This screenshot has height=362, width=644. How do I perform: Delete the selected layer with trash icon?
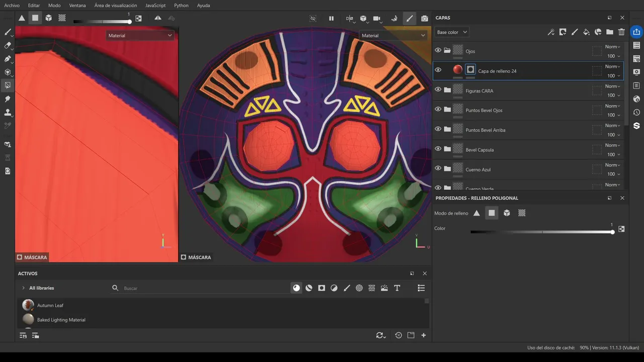(621, 32)
